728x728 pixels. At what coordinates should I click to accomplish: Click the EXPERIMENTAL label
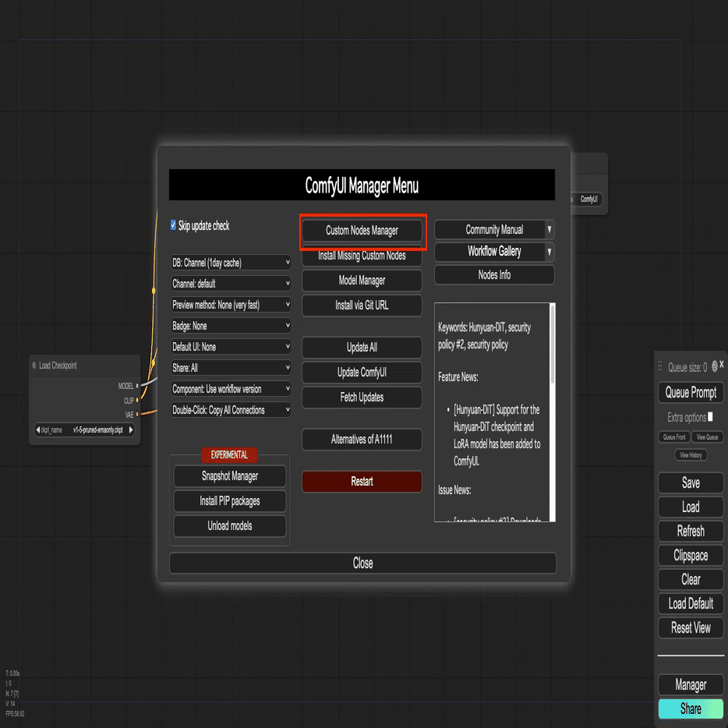point(229,455)
